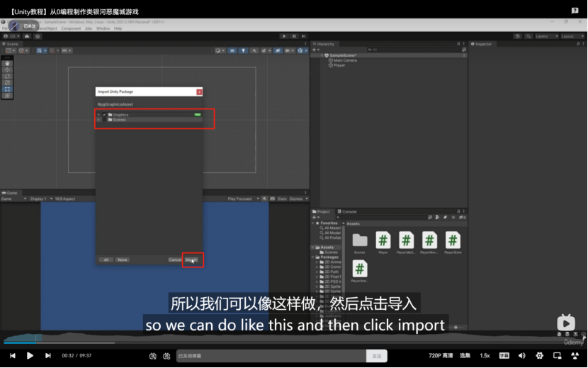Toggle 2D mode in Scene view
This screenshot has height=368, width=588.
click(x=232, y=50)
